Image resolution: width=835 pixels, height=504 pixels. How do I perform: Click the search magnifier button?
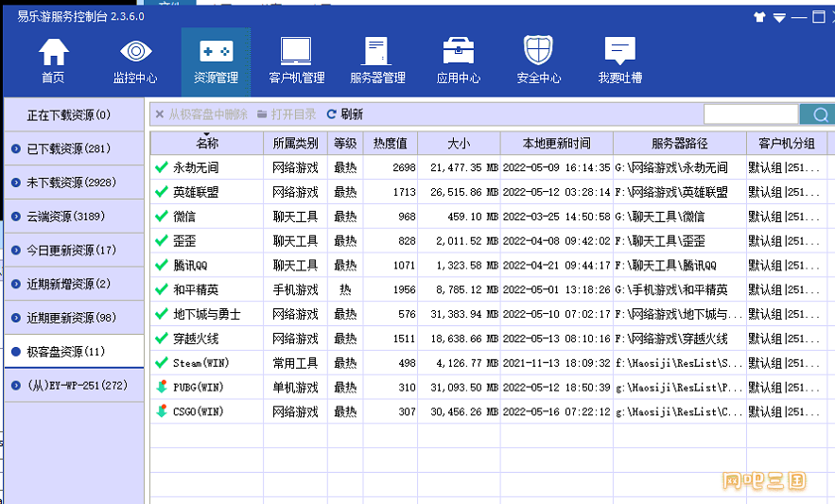coord(819,114)
